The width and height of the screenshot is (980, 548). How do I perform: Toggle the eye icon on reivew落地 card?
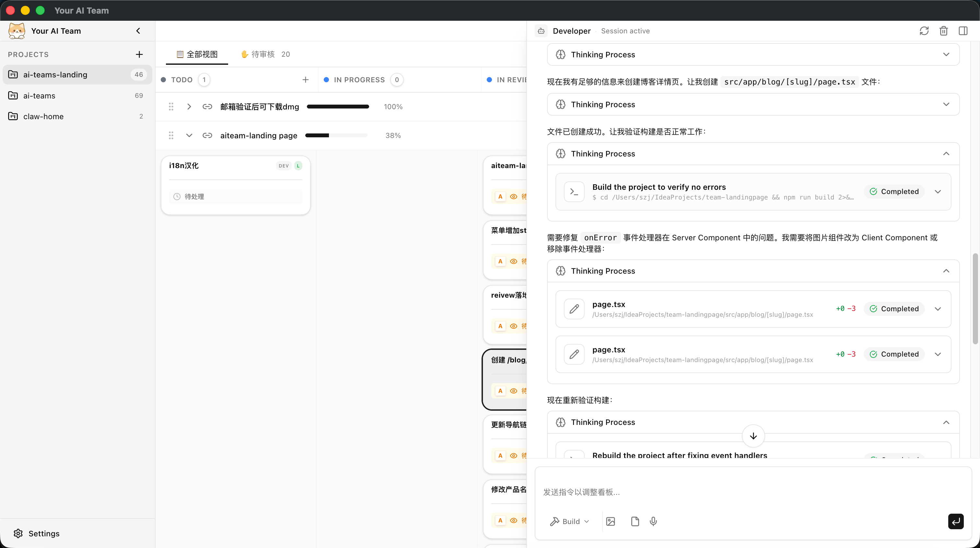pos(514,326)
